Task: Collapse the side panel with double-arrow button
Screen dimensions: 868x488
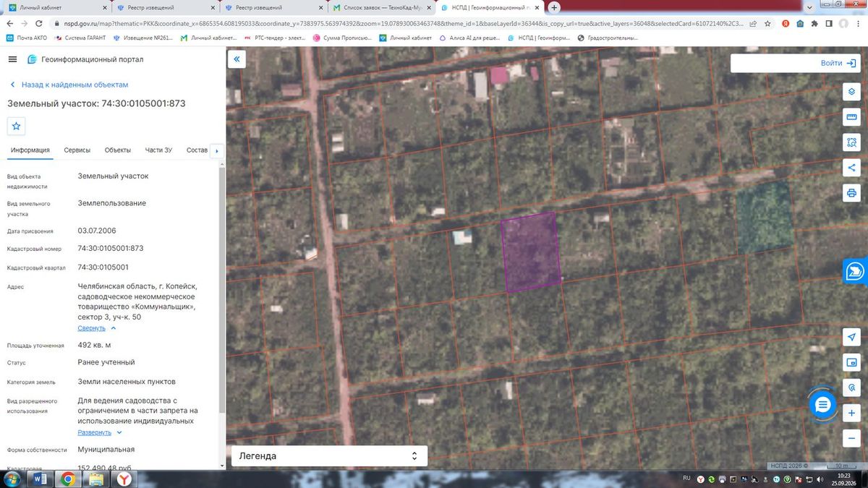Action: pyautogui.click(x=237, y=59)
